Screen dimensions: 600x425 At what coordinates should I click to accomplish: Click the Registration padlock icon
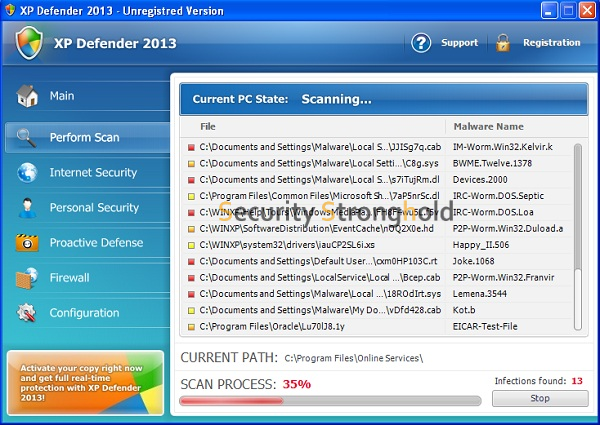(503, 43)
